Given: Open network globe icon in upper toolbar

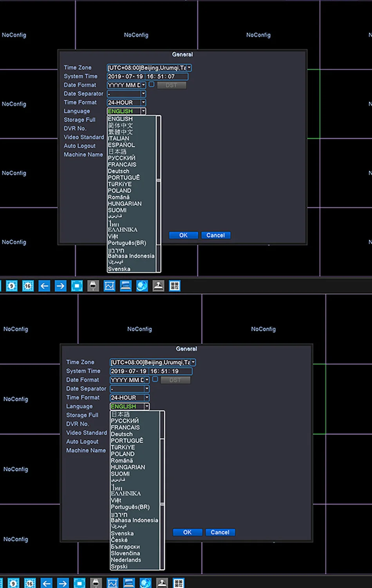Looking at the screenshot, I should 142,286.
